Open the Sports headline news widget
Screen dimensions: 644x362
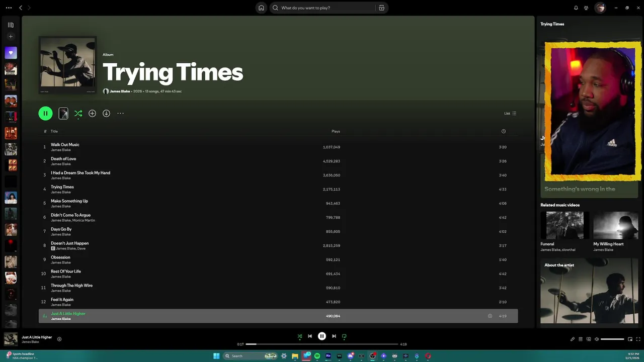(x=23, y=356)
